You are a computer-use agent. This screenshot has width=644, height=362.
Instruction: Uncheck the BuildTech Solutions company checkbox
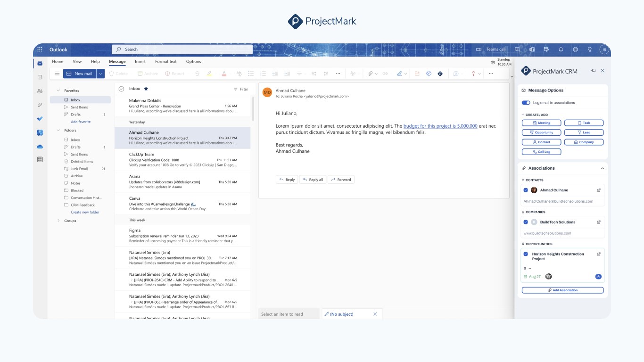526,222
